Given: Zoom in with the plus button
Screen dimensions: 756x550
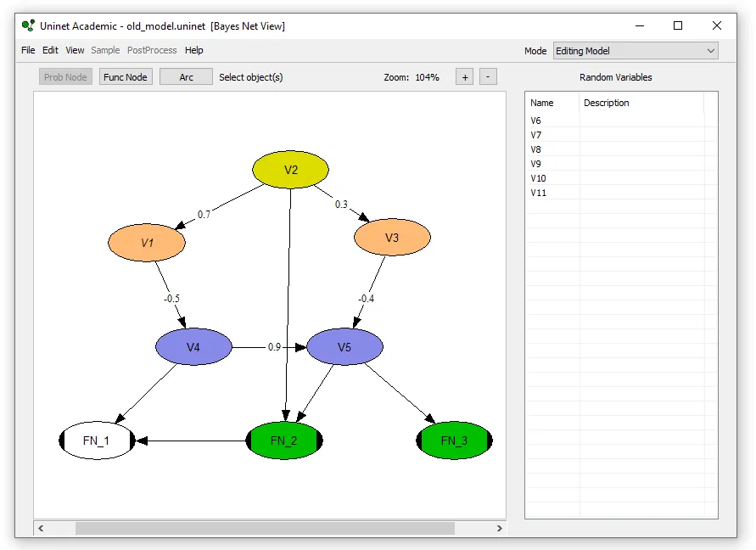Looking at the screenshot, I should point(465,77).
